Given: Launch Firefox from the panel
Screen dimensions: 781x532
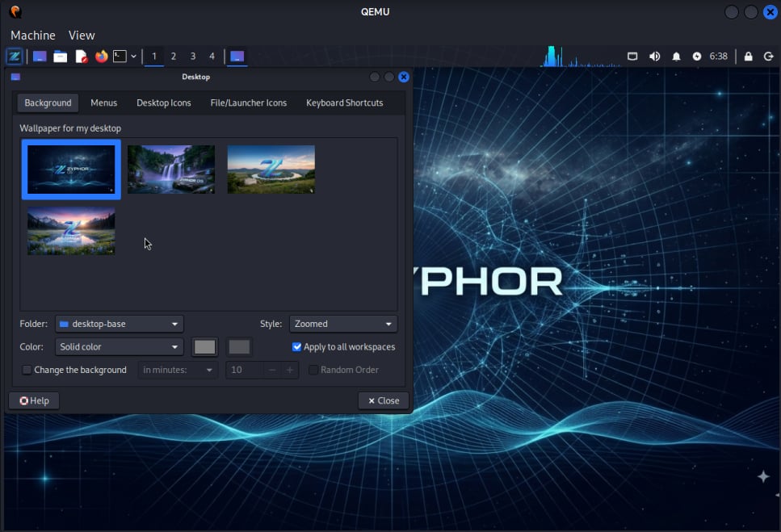Looking at the screenshot, I should click(101, 57).
